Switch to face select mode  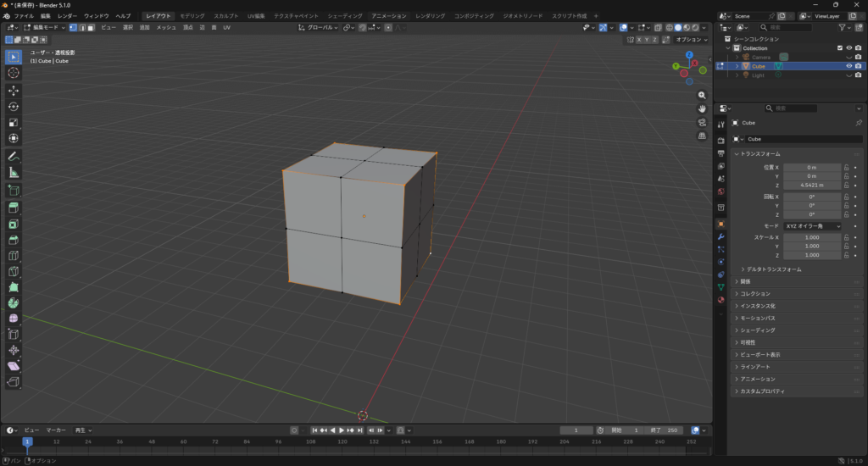click(x=91, y=27)
